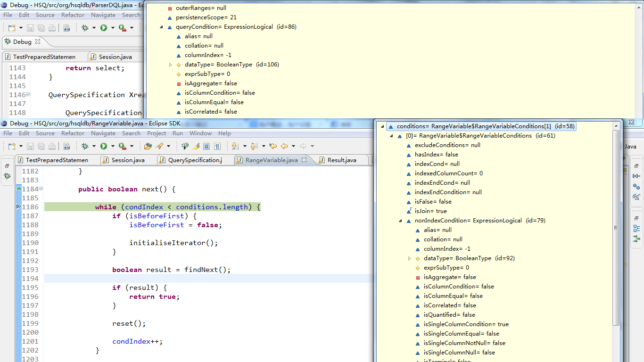644x362 pixels.
Task: Open Outline view icon in right trim
Action: (x=636, y=228)
